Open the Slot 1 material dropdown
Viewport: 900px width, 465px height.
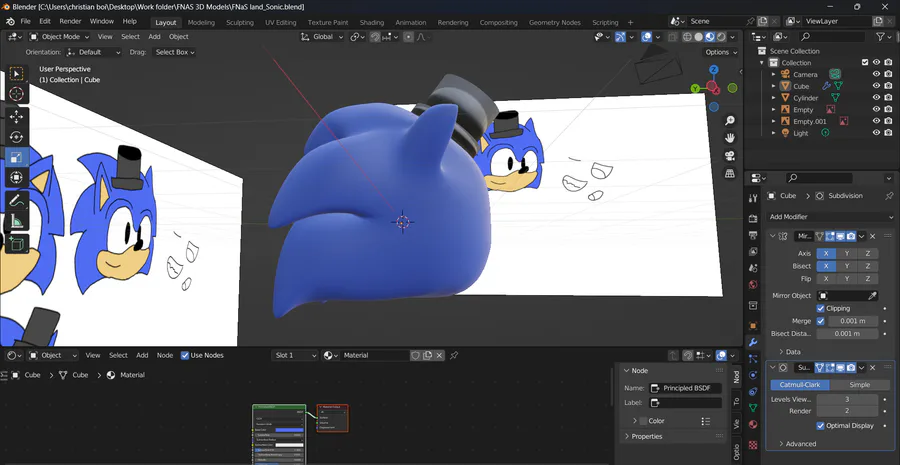[x=294, y=355]
